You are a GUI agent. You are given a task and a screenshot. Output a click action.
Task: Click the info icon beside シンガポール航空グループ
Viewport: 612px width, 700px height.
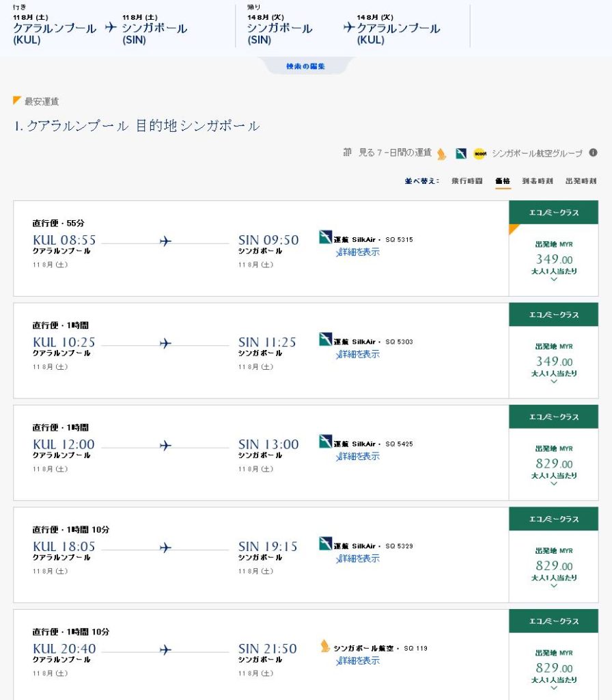593,152
